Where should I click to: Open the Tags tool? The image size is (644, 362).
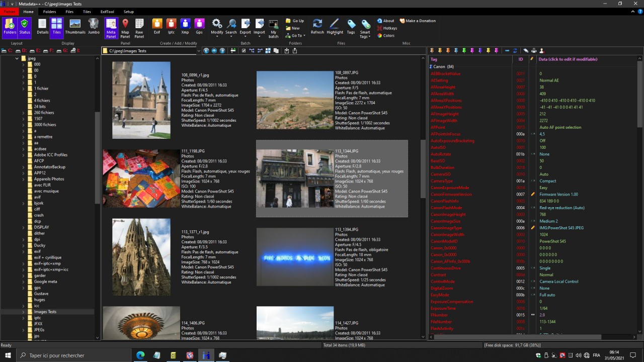click(351, 27)
